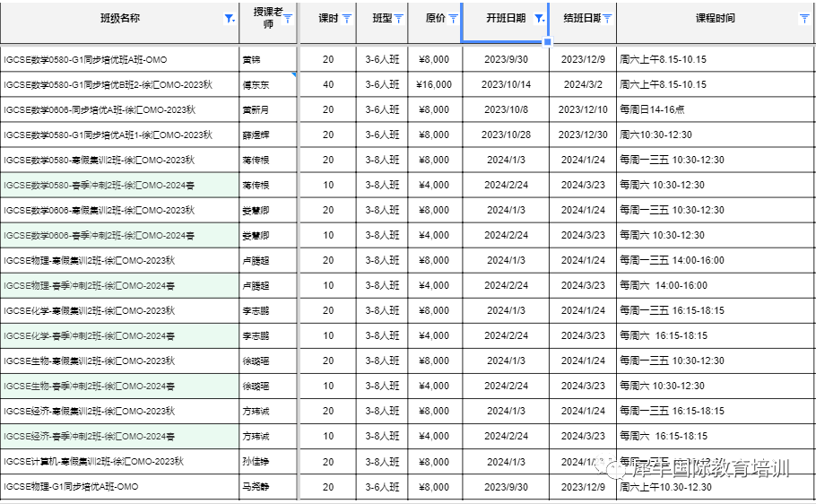Select cell IGCSE化学-春季冲刺2班-徐汇OMO-2024春
Image resolution: width=816 pixels, height=504 pixels.
tap(119, 335)
